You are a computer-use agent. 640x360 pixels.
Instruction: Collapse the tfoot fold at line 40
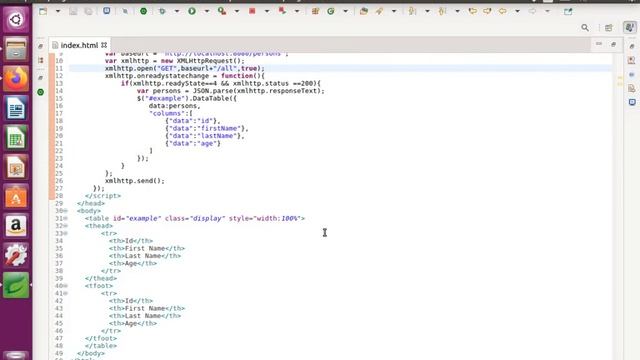point(65,286)
